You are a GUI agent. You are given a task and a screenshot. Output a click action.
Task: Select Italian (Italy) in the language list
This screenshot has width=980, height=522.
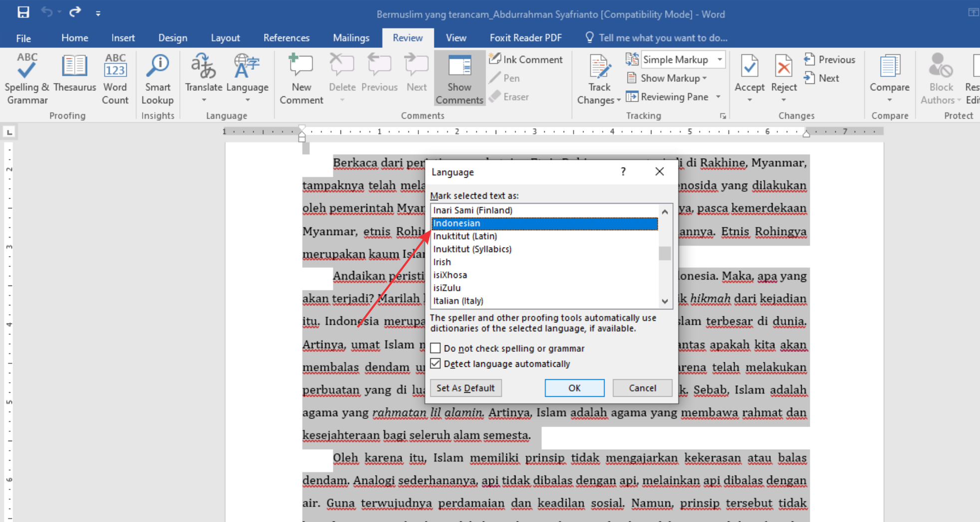(458, 301)
